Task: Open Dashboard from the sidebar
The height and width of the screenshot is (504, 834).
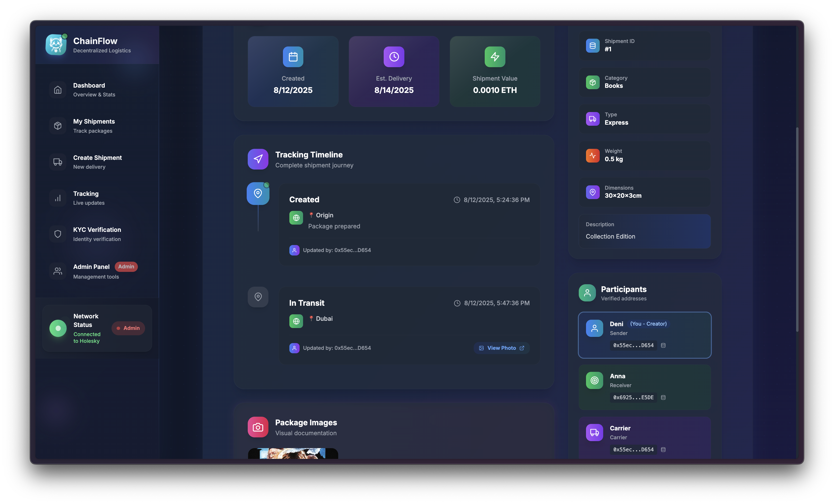Action: (x=89, y=90)
